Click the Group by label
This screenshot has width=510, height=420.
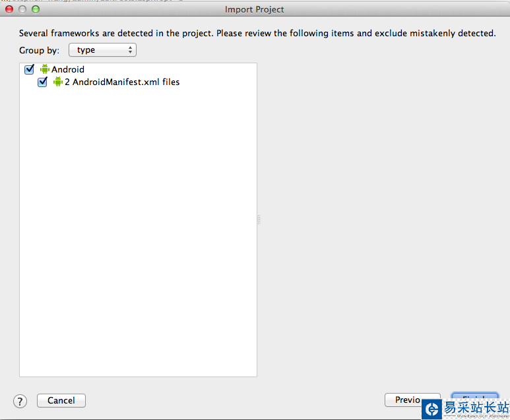[40, 50]
